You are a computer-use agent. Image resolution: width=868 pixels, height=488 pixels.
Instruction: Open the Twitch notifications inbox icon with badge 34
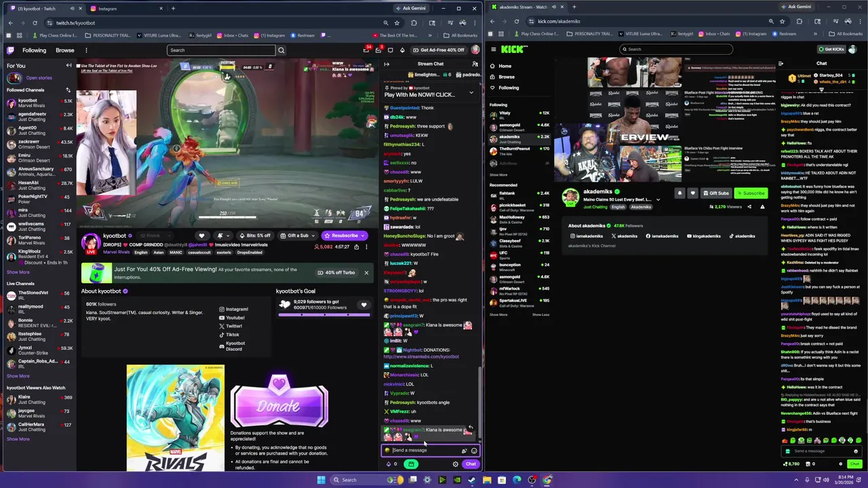tap(367, 49)
